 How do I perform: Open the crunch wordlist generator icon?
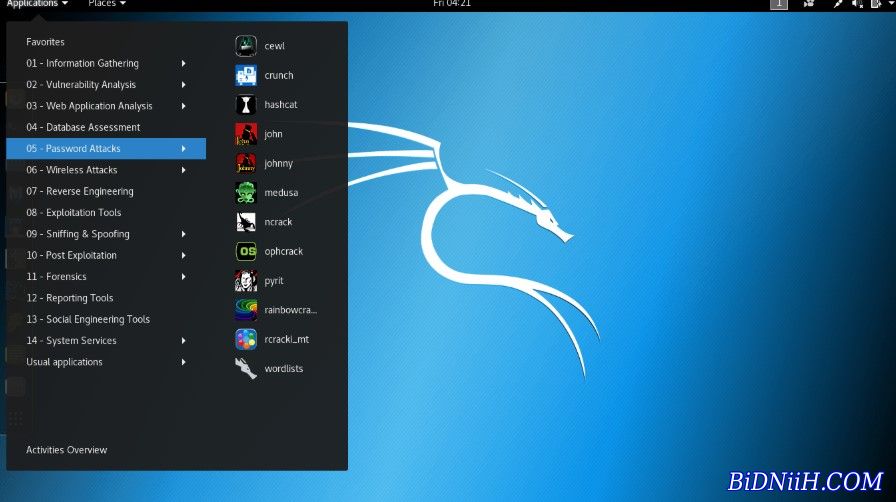point(246,75)
